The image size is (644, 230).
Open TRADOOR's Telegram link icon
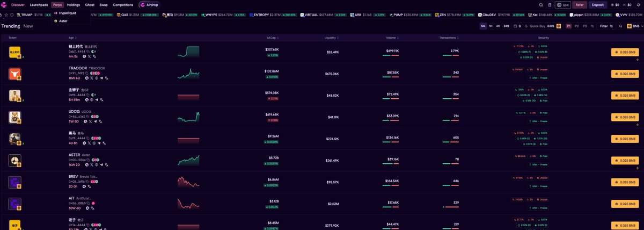coord(102,78)
